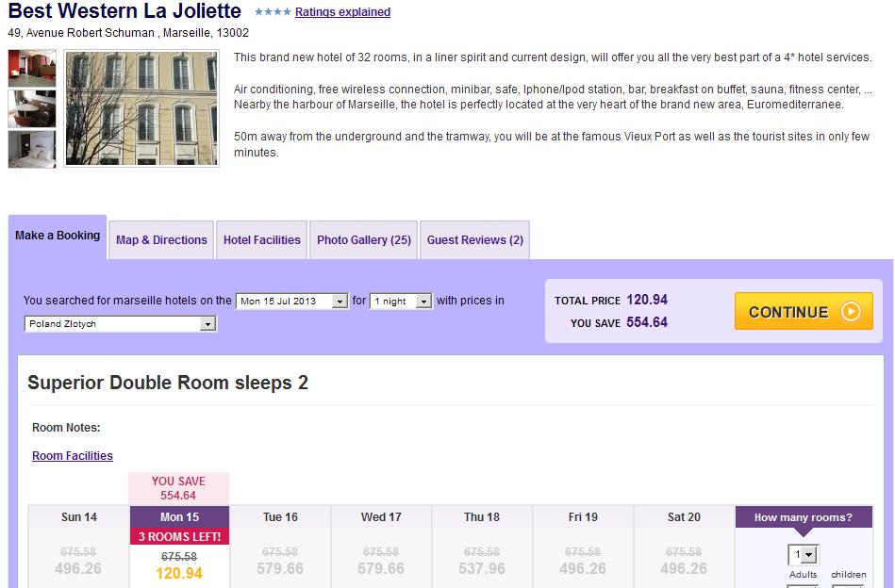Choose the Tue 16 date column
Image resolution: width=895 pixels, height=588 pixels.
tap(280, 517)
